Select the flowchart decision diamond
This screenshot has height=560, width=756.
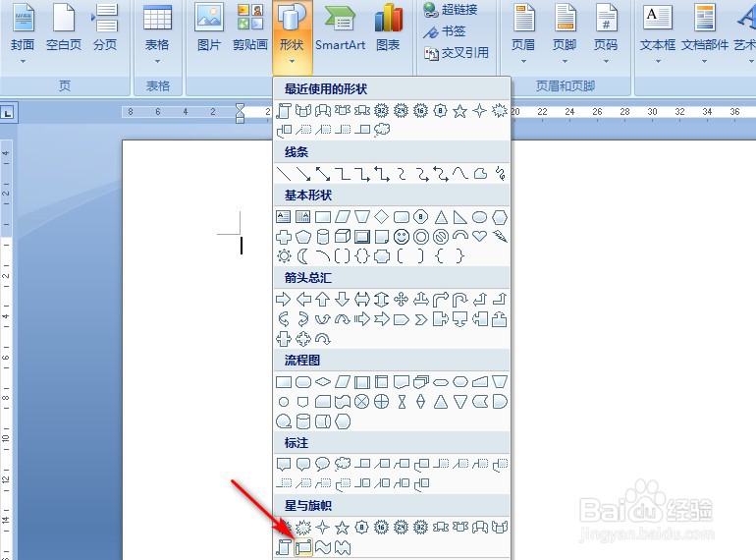(323, 382)
